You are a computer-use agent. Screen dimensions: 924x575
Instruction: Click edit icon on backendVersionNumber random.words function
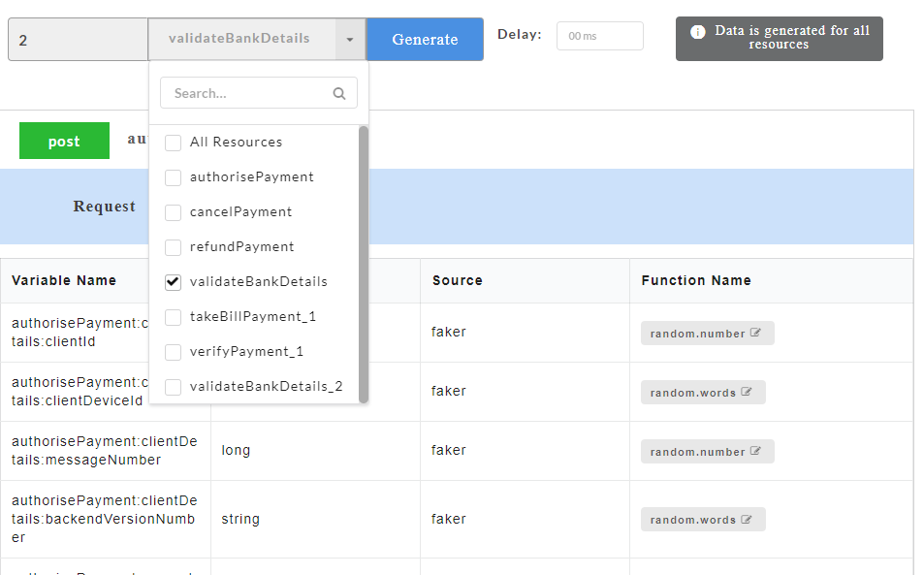pyautogui.click(x=747, y=520)
